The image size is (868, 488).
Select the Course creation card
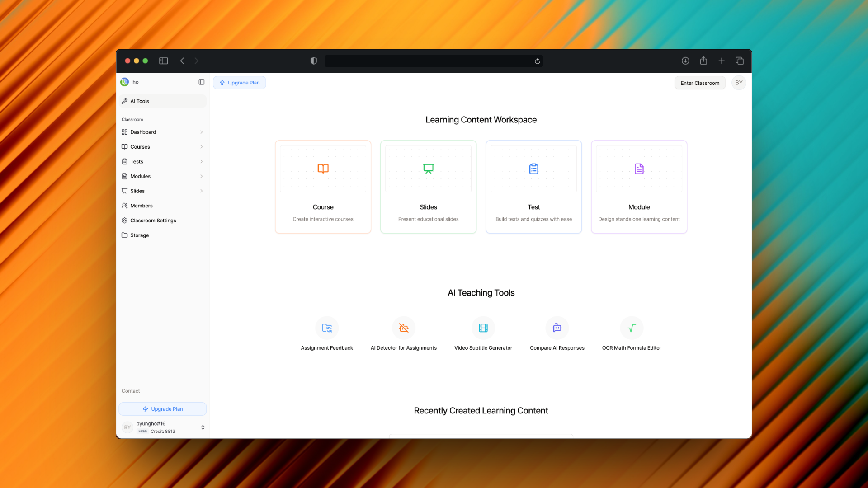pyautogui.click(x=323, y=187)
